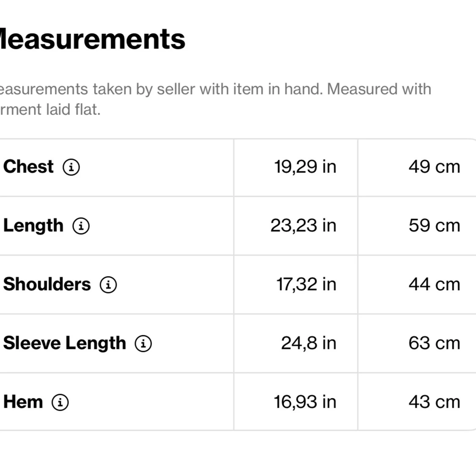Click the 63 cm sleeve value
Viewport: 476px width, 476px height.
[435, 343]
